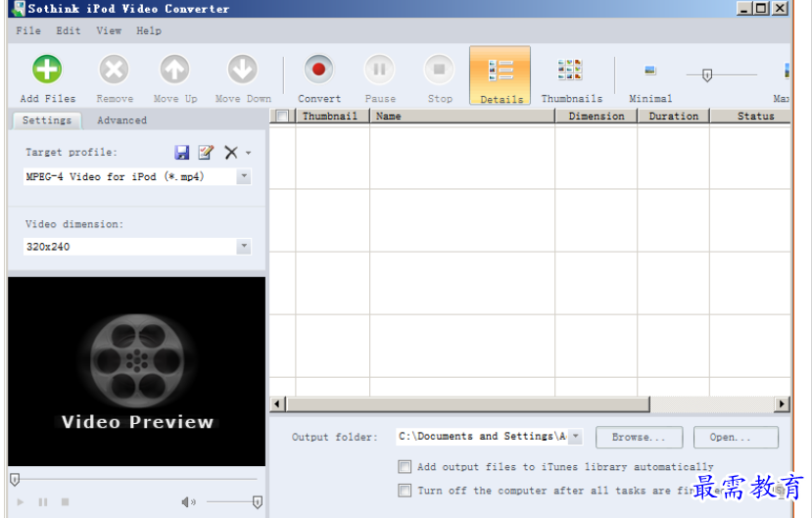Open the Help menu
This screenshot has width=812, height=518.
coord(149,30)
